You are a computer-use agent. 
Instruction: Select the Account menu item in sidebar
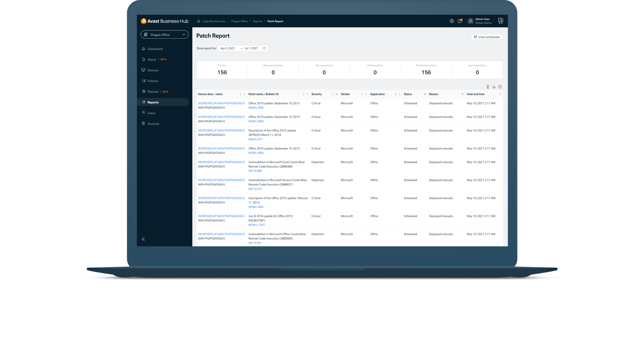pos(153,124)
